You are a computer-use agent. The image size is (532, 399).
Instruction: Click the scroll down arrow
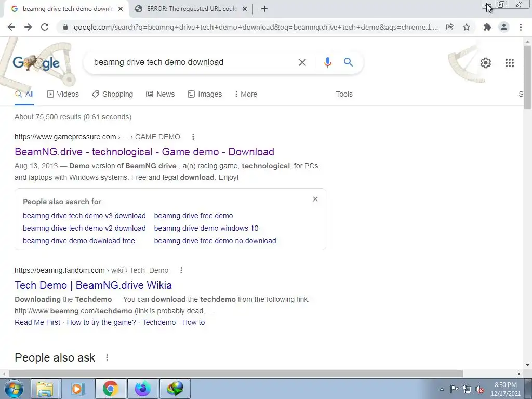(x=527, y=365)
